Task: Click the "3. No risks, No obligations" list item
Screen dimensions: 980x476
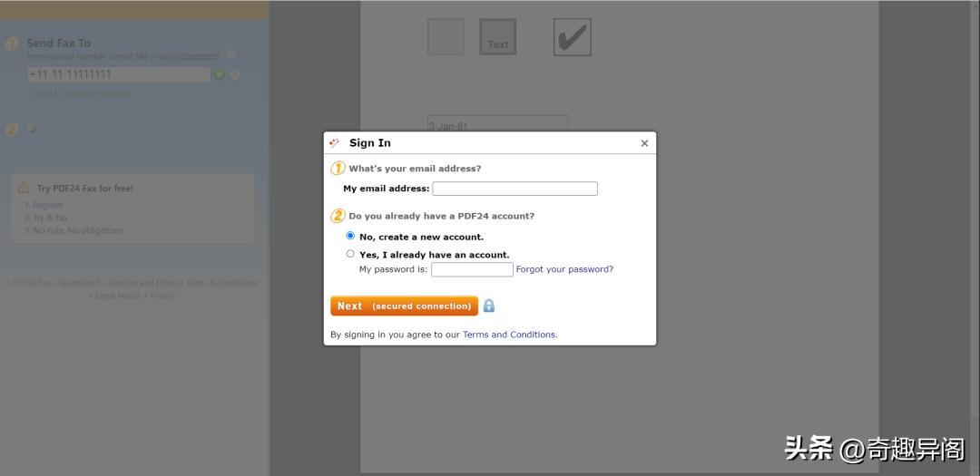Action: [73, 230]
